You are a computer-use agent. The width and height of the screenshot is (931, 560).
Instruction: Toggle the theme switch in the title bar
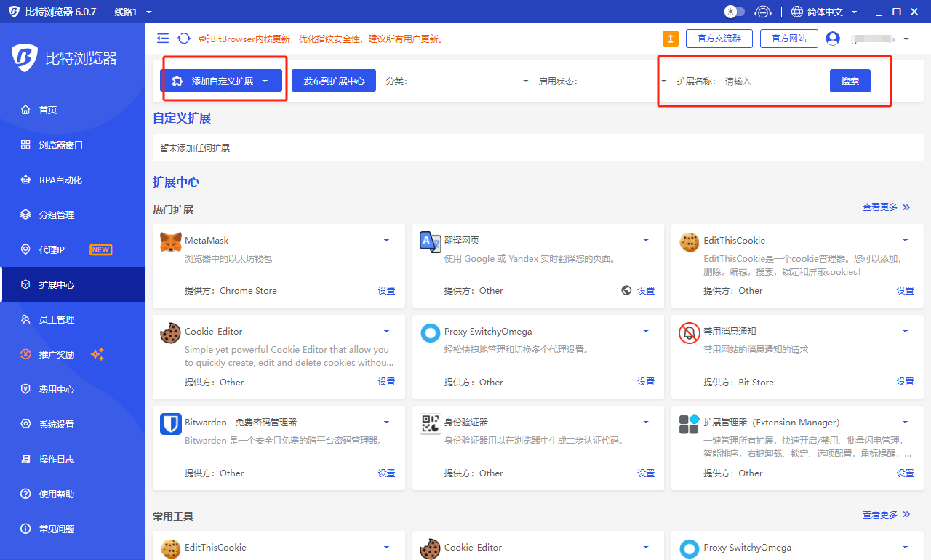point(735,12)
